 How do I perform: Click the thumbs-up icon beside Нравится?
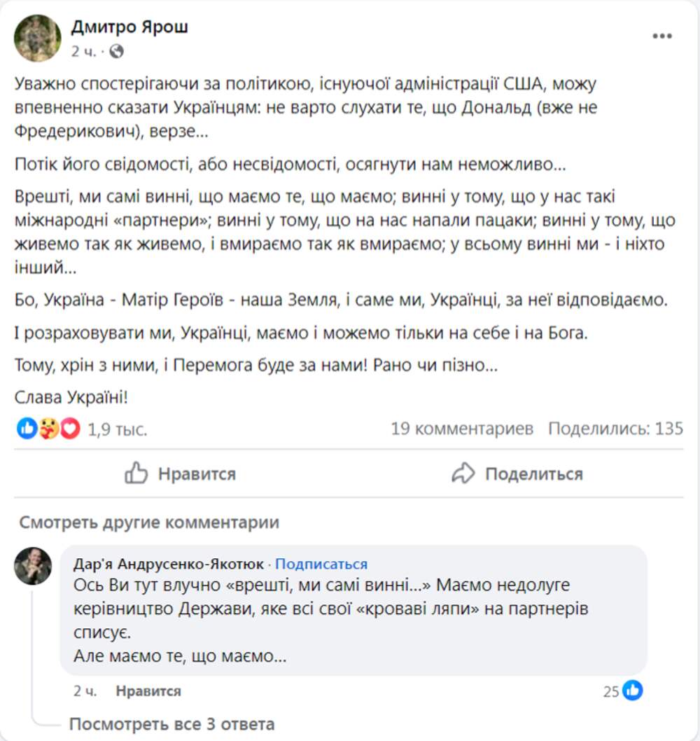point(136,474)
